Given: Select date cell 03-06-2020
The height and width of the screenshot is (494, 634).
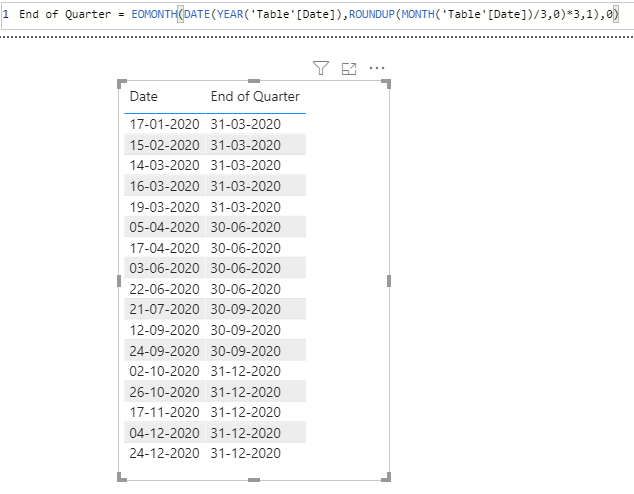Looking at the screenshot, I should [164, 268].
